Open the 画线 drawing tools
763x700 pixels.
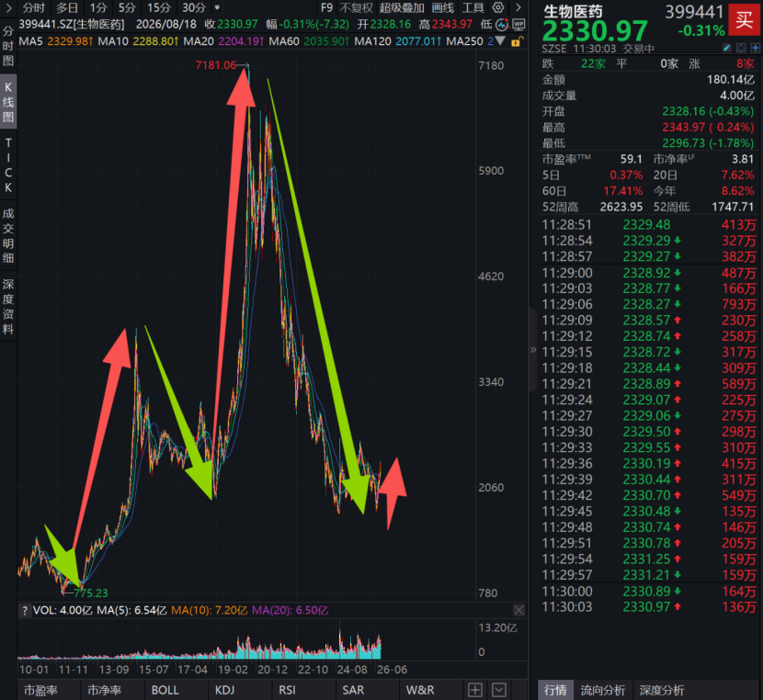point(443,7)
